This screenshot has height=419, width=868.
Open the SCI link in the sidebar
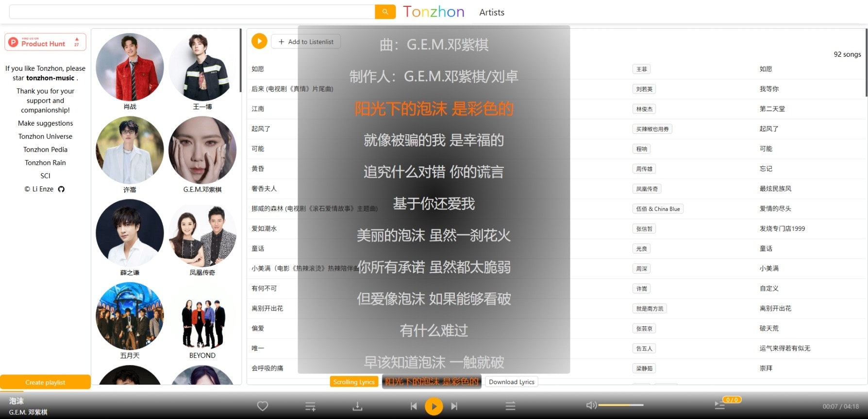point(46,176)
